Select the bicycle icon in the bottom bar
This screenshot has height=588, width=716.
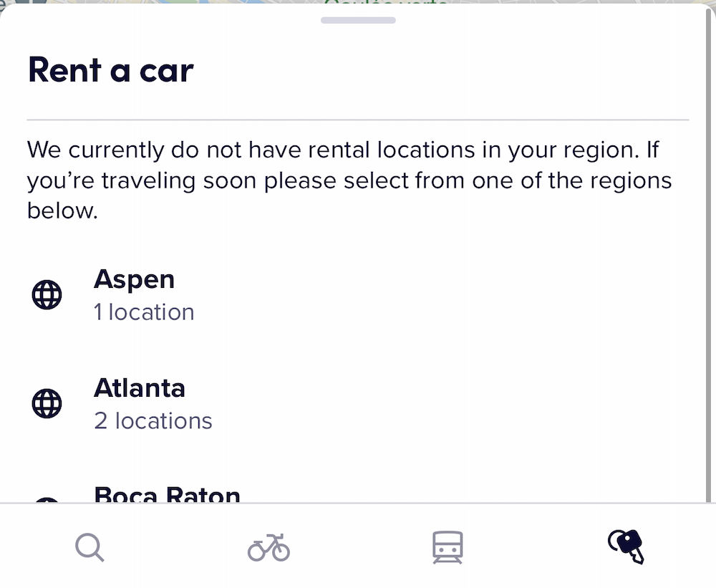268,546
